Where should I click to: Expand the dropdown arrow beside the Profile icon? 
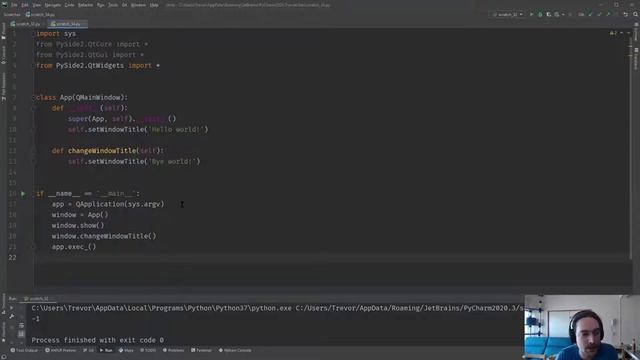coord(563,14)
